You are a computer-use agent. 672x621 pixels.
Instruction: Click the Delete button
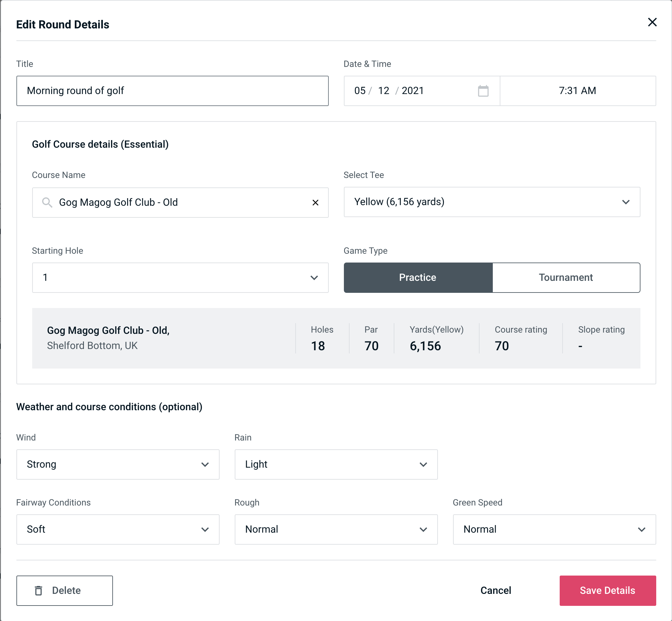[x=65, y=590]
